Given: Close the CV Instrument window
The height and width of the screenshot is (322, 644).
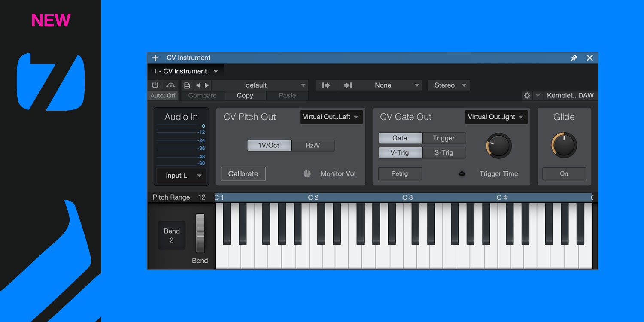Looking at the screenshot, I should pos(590,58).
